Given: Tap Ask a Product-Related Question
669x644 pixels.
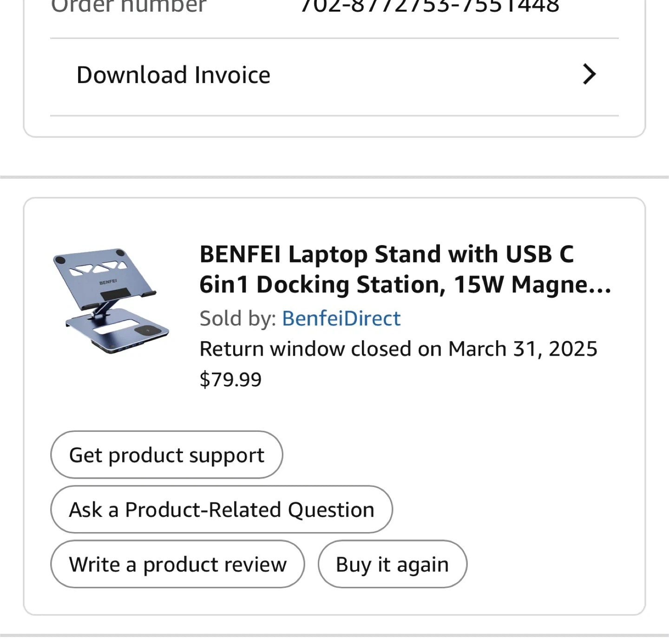Looking at the screenshot, I should tap(222, 510).
